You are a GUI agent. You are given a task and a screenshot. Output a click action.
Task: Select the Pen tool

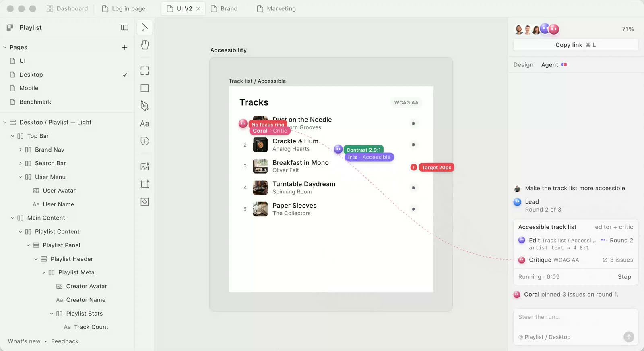pyautogui.click(x=144, y=106)
